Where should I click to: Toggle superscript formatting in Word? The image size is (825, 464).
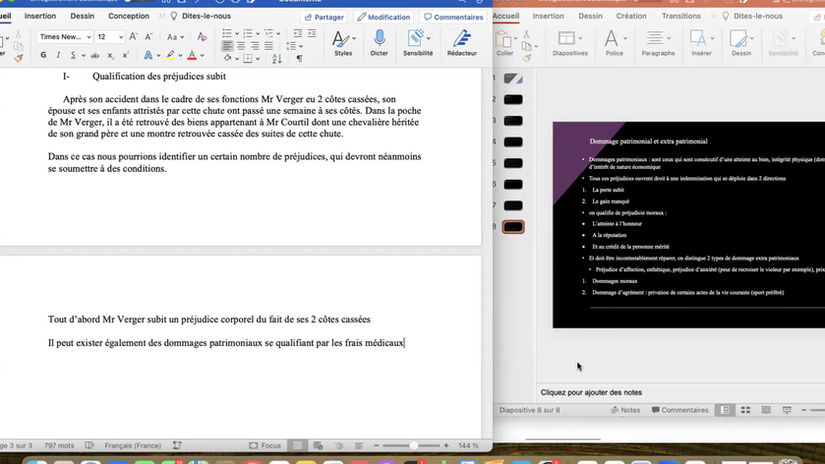(x=125, y=55)
